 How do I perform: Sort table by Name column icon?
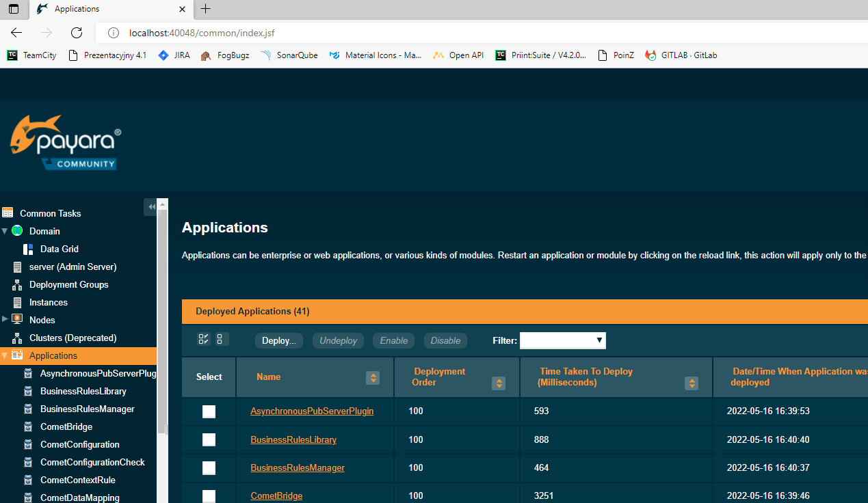click(x=373, y=377)
